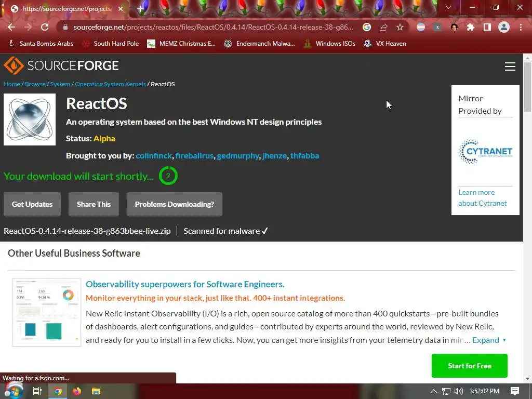The height and width of the screenshot is (399, 532).
Task: Show hidden tray icons chevron
Action: click(433, 391)
